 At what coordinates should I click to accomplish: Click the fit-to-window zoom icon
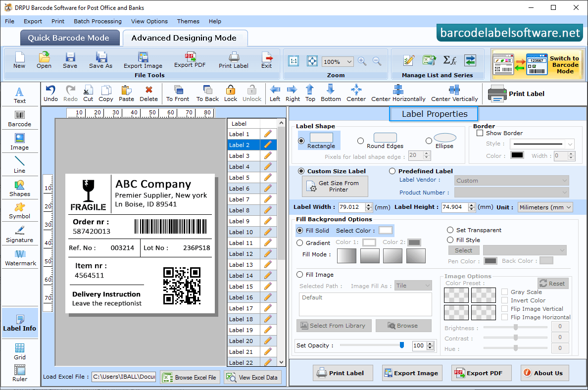click(x=312, y=61)
